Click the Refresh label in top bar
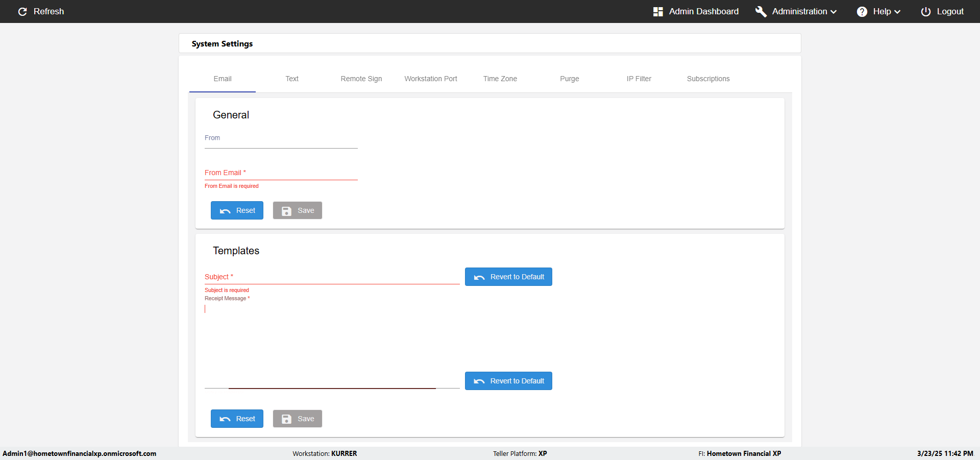 tap(49, 11)
